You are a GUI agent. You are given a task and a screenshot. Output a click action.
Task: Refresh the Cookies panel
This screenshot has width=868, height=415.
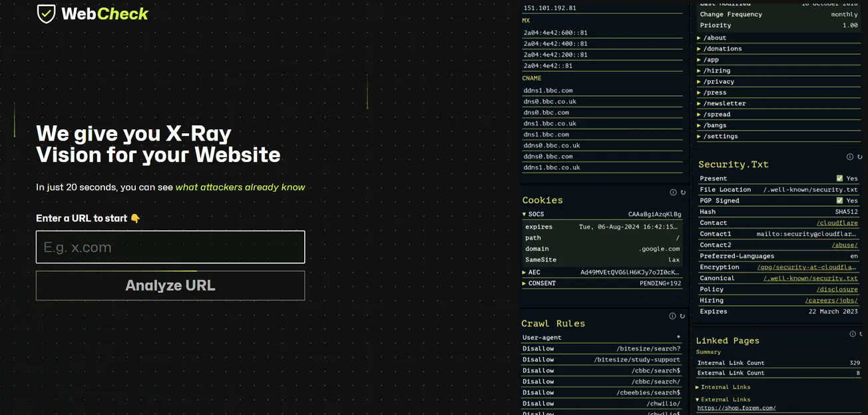tap(683, 193)
